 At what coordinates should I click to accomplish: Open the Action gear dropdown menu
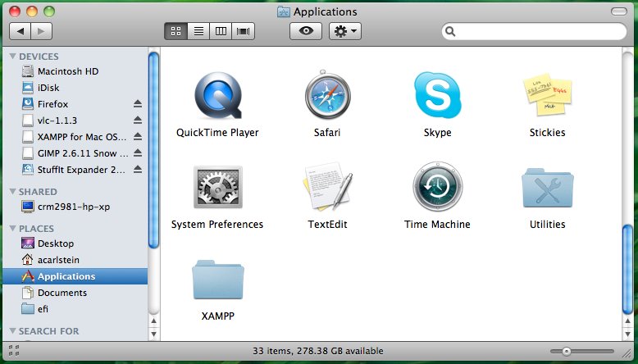pos(344,31)
